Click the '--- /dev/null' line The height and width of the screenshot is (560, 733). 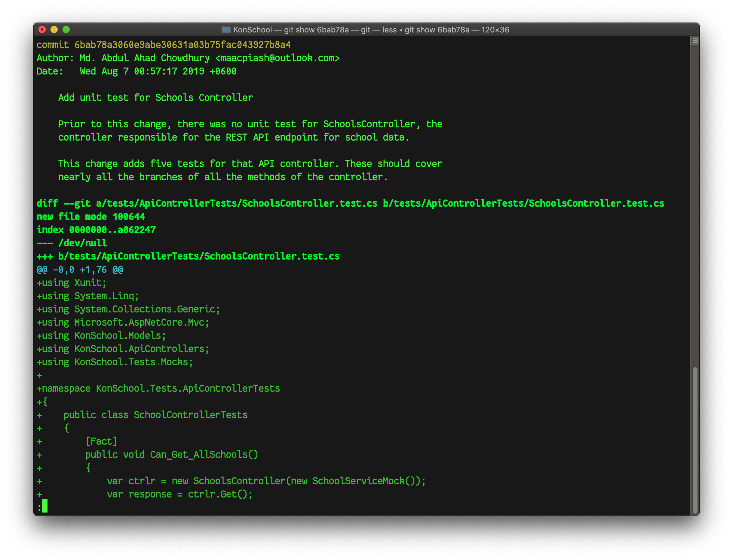72,243
